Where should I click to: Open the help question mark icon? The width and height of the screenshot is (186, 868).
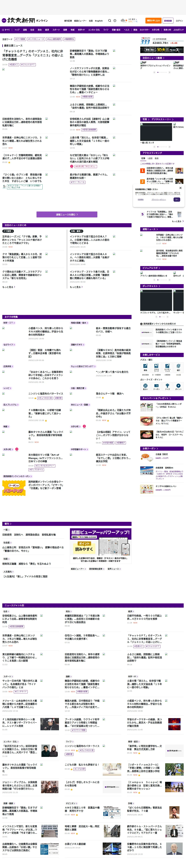[115, 21]
